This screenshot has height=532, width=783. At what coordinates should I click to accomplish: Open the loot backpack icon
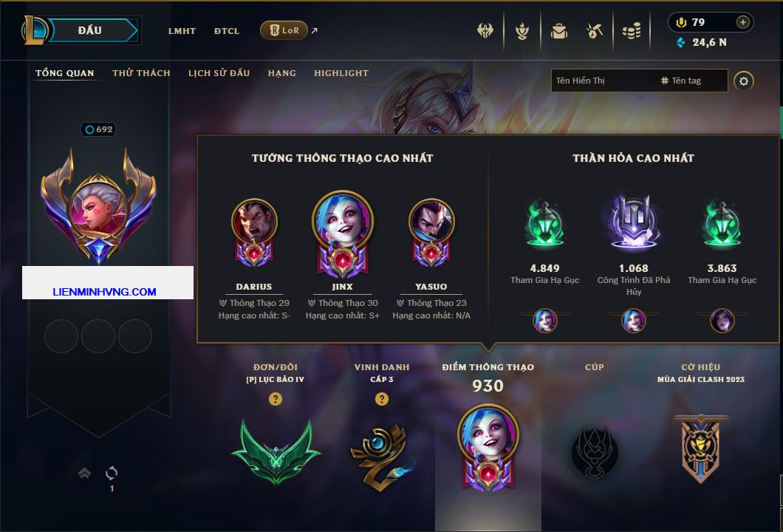[558, 31]
